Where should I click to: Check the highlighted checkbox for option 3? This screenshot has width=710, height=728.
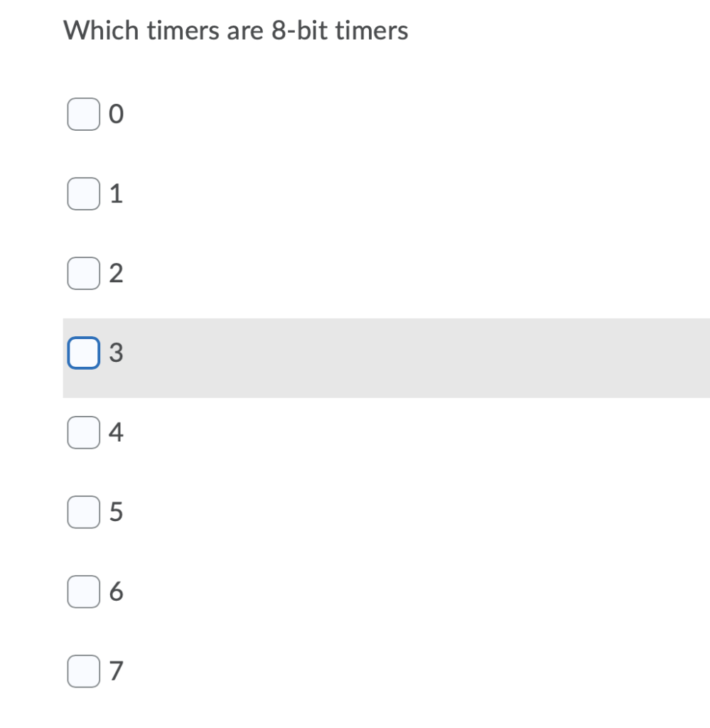83,353
